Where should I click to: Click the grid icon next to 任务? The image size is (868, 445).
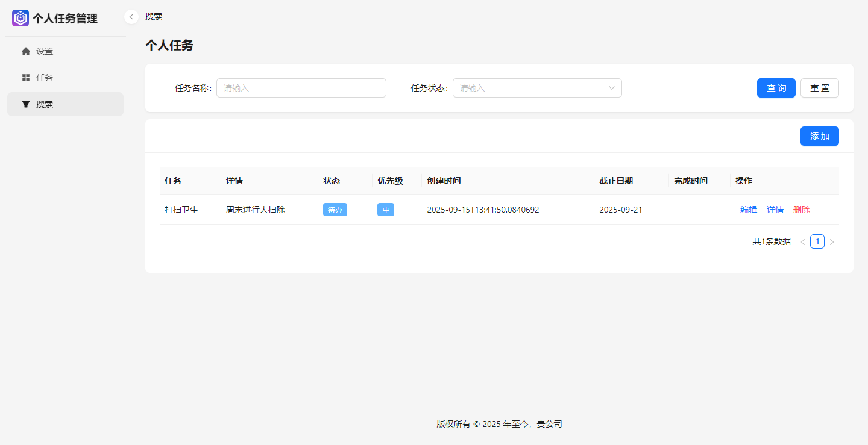26,77
